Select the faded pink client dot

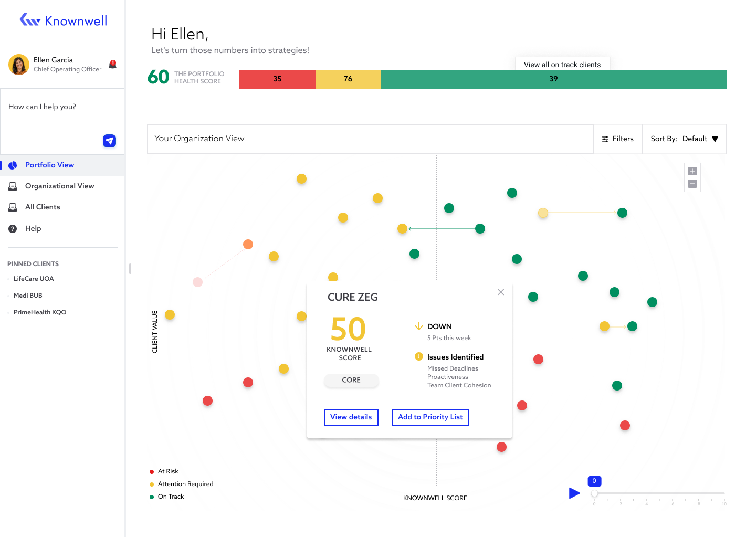197,282
